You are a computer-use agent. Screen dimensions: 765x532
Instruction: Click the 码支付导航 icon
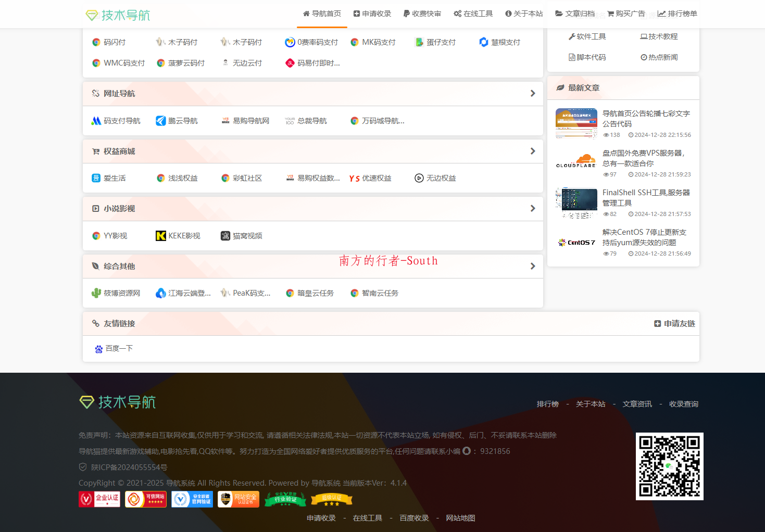[96, 121]
